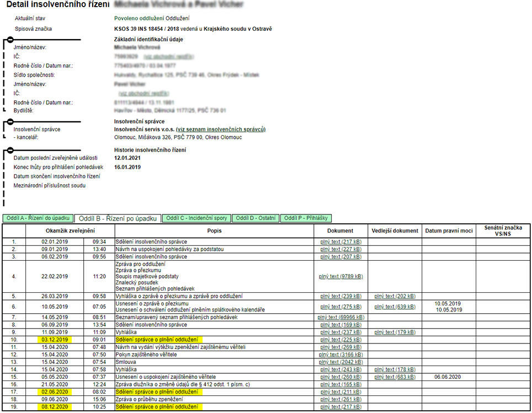Open plný text (211 kB) from 02.06.2020
This screenshot has height=413, width=532.
(341, 391)
